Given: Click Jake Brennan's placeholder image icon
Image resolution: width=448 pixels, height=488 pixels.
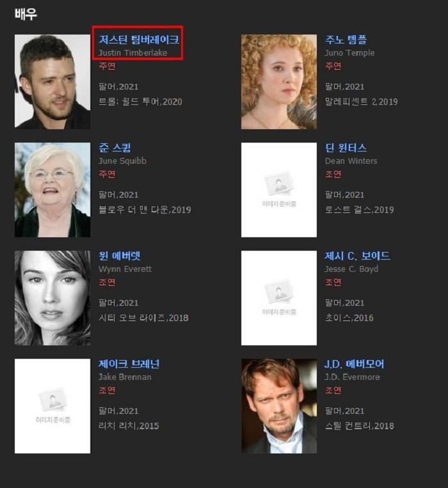Looking at the screenshot, I should click(52, 406).
